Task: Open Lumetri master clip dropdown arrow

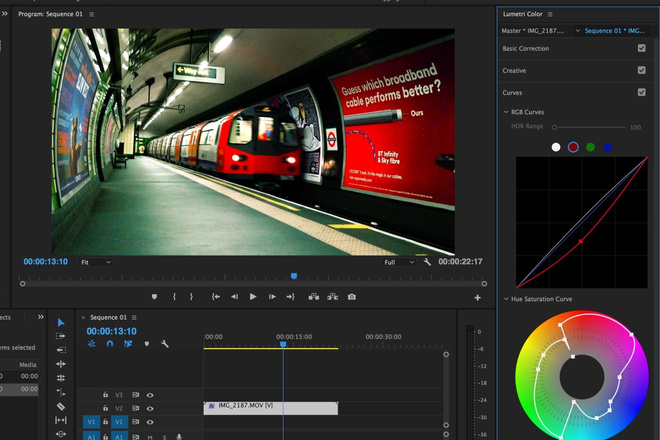Action: pyautogui.click(x=578, y=31)
